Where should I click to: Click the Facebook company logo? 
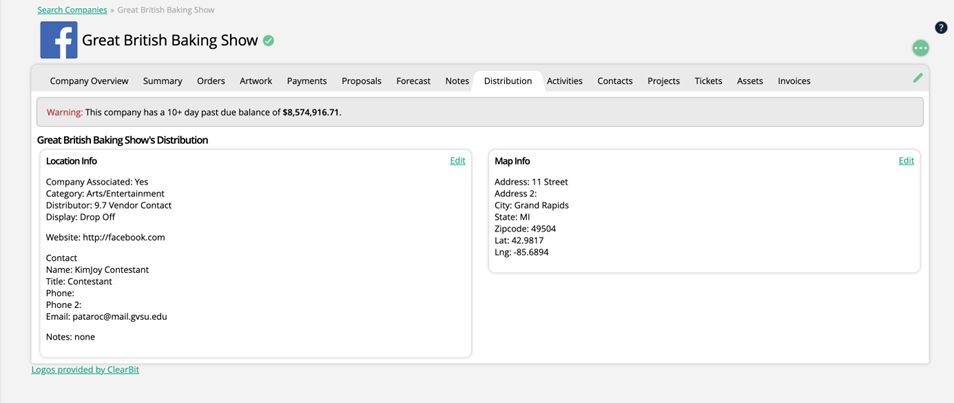59,40
